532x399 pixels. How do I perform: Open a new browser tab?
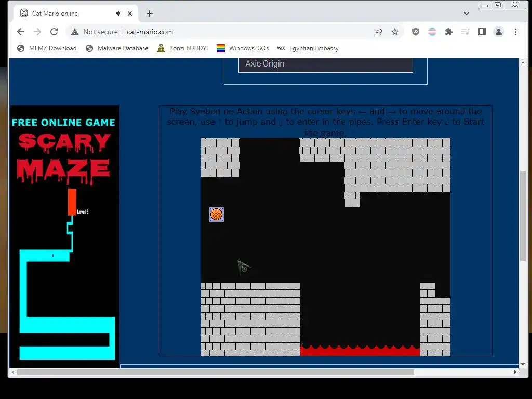pos(150,14)
